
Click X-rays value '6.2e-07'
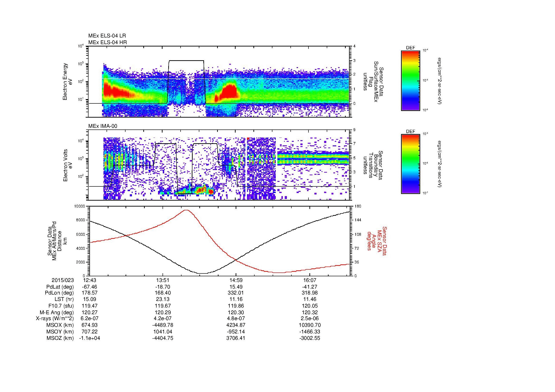[89, 318]
